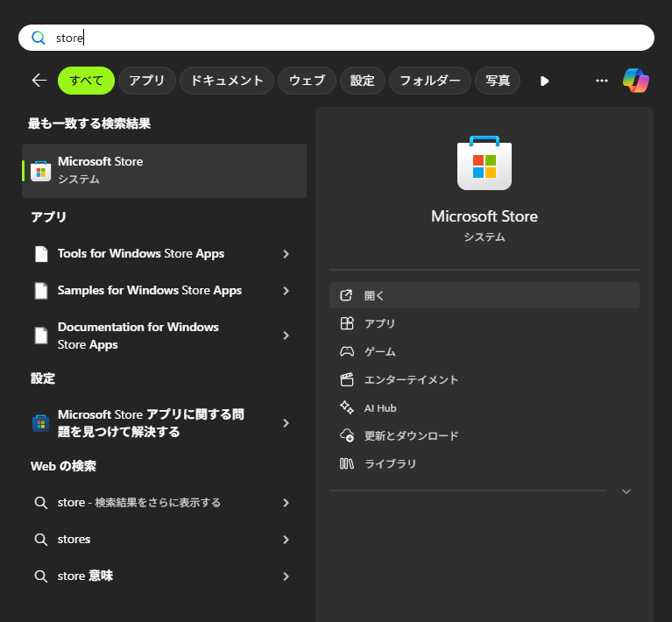Switch to the ウェブ filter tab

[x=307, y=81]
